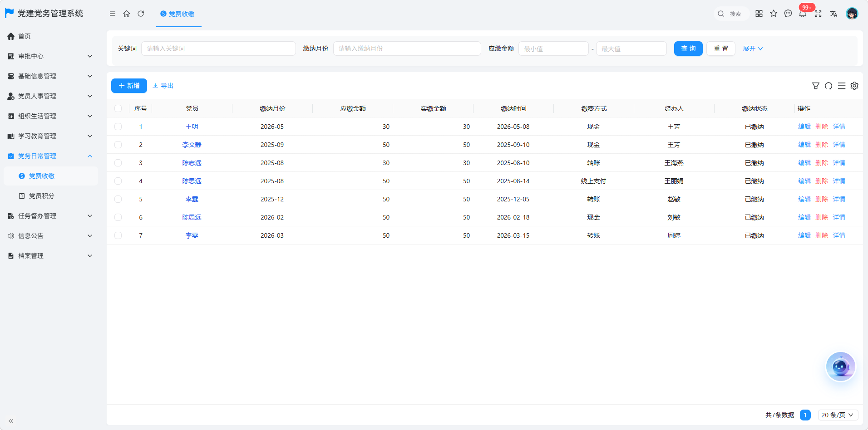
Task: Refresh the table data icon
Action: 829,86
